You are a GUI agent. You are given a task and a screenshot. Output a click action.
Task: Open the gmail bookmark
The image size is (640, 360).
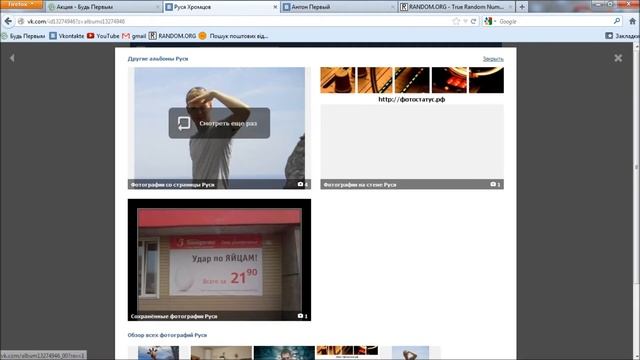coord(134,36)
